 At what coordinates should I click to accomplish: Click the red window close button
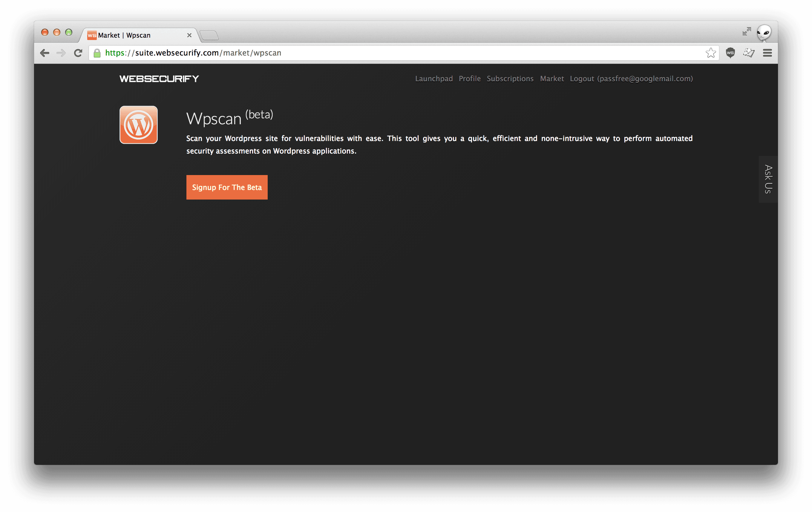(x=45, y=32)
